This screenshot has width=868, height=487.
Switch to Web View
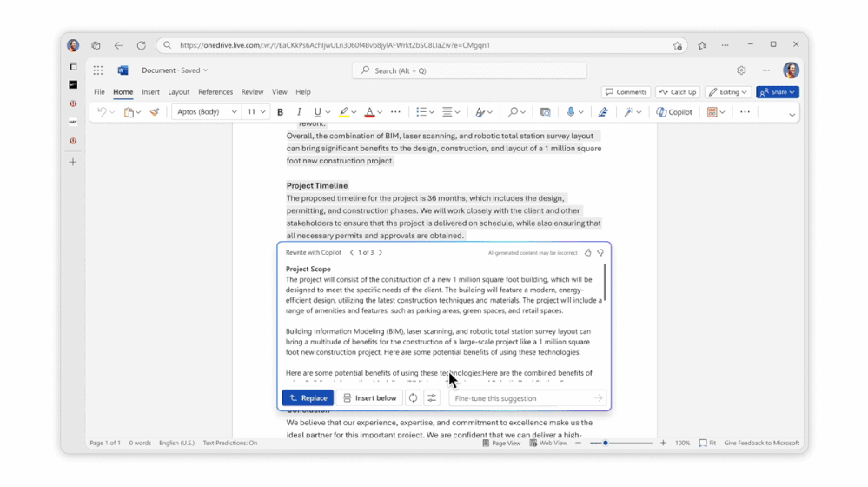[x=548, y=444]
